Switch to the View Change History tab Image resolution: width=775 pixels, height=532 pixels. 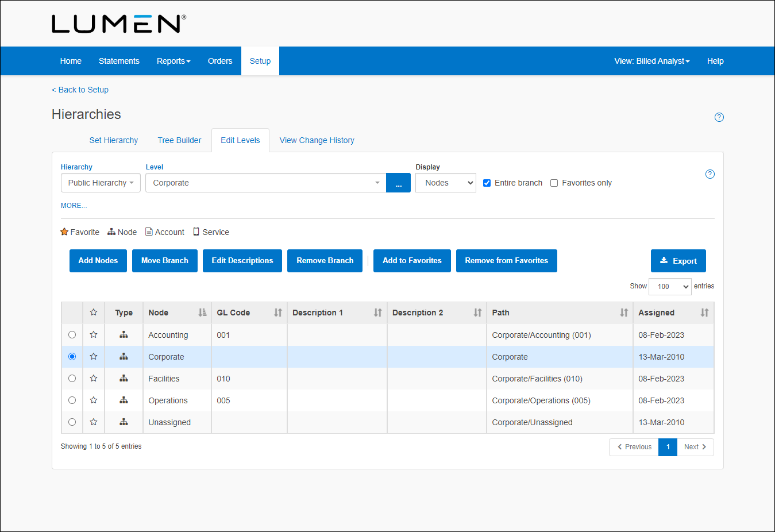point(317,140)
